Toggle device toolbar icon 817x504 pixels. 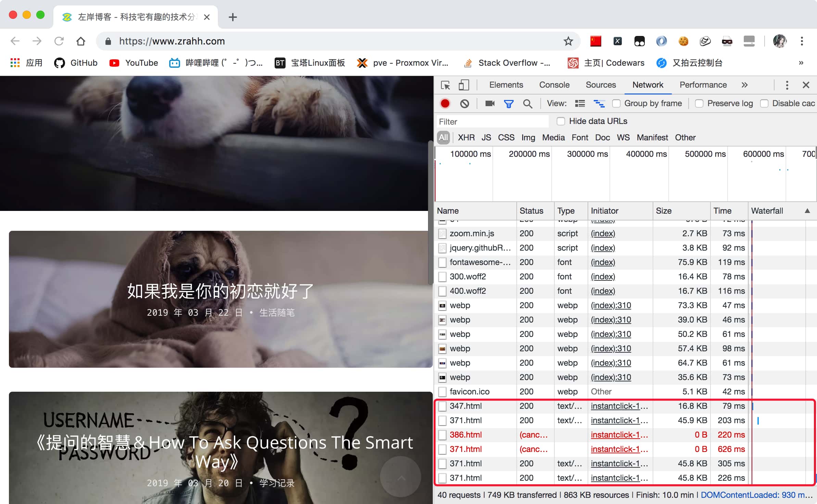464,85
